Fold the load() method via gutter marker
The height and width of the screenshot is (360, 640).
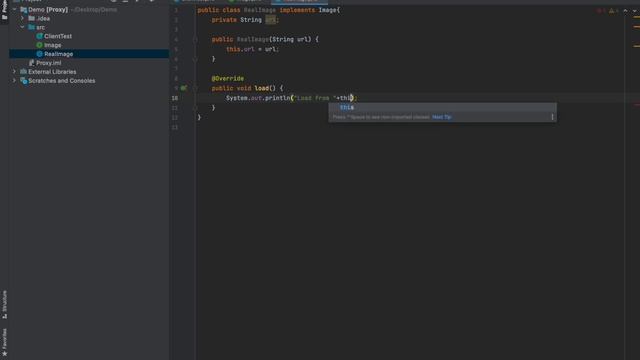pyautogui.click(x=195, y=88)
